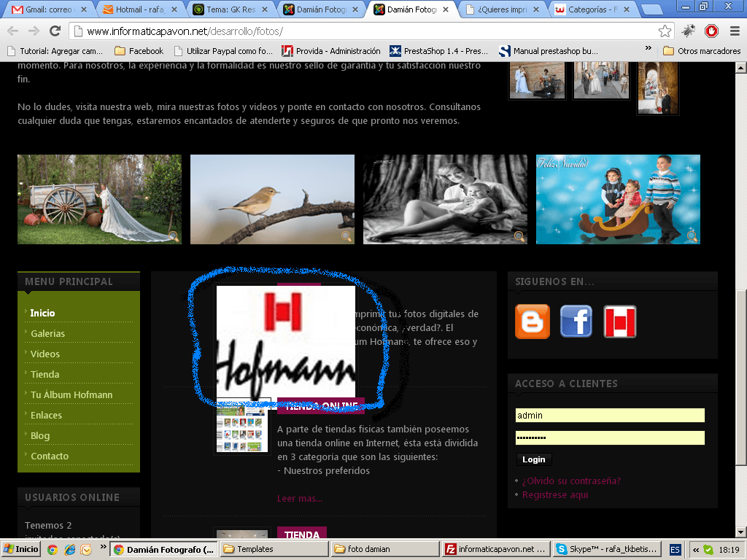The width and height of the screenshot is (747, 560).
Task: Open Enlaces in Menu Principal
Action: tap(46, 415)
